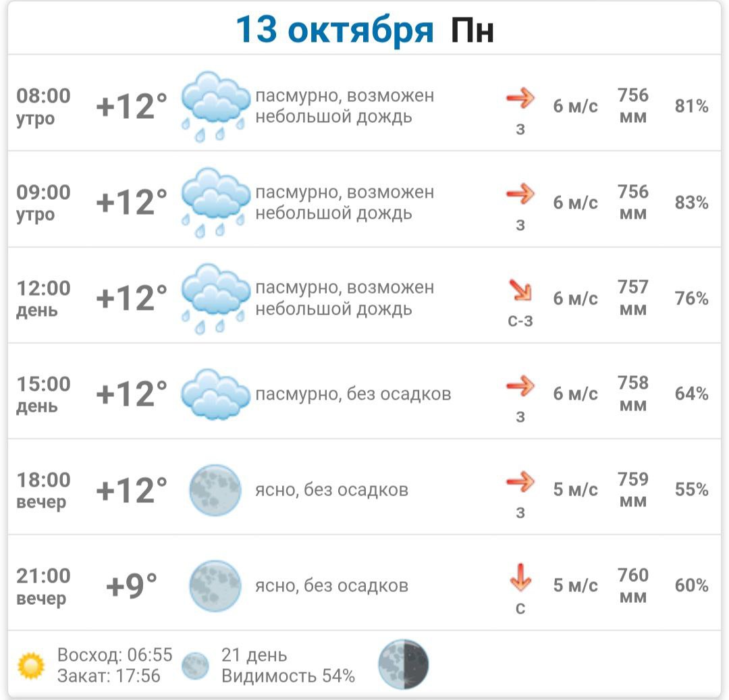Click the overcast cloud icon at 15:00
The height and width of the screenshot is (700, 729).
click(x=215, y=394)
